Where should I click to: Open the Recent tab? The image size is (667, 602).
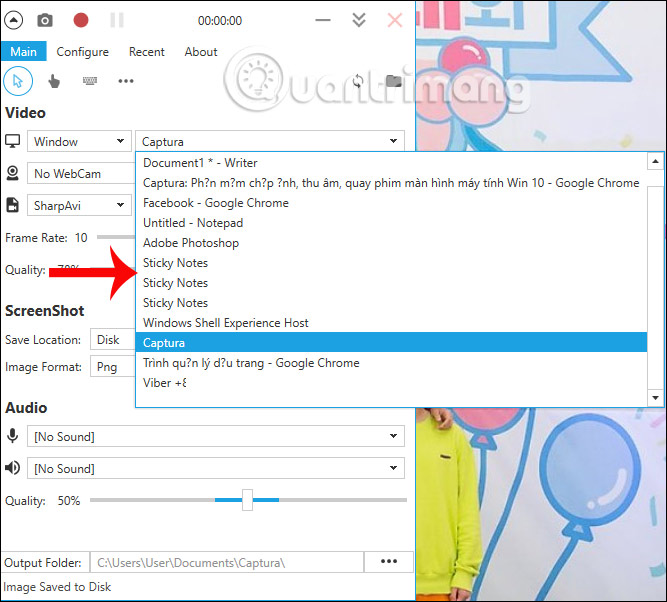(147, 51)
